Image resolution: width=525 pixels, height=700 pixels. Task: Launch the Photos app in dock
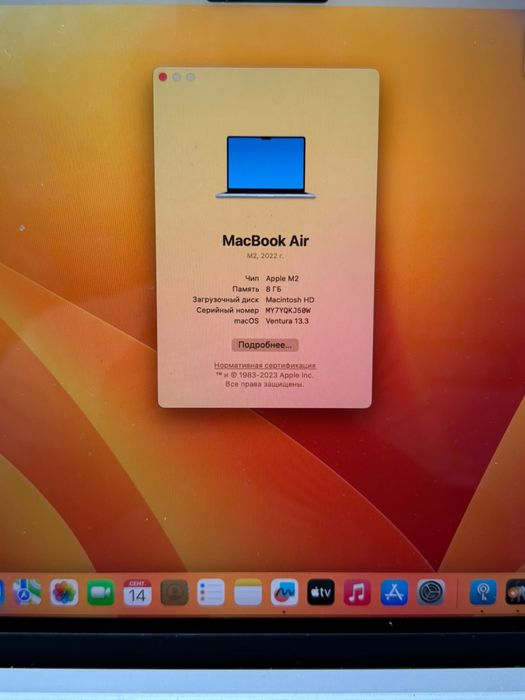pos(64,592)
